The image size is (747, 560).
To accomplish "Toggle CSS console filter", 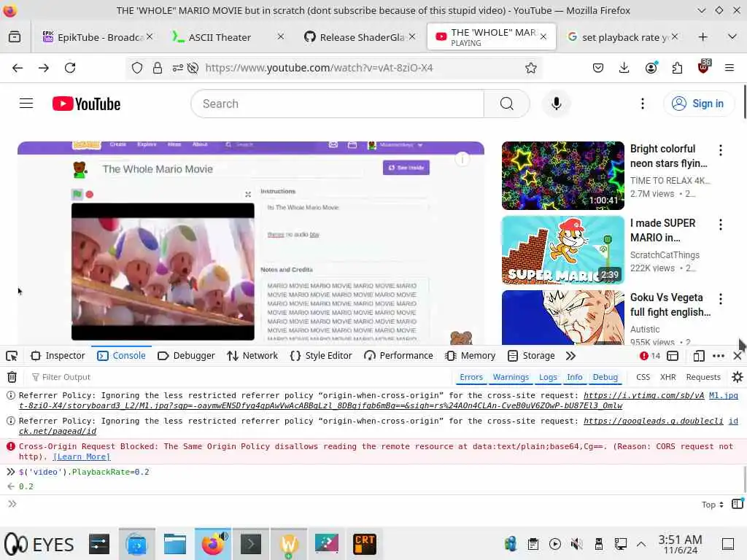I will click(x=643, y=377).
